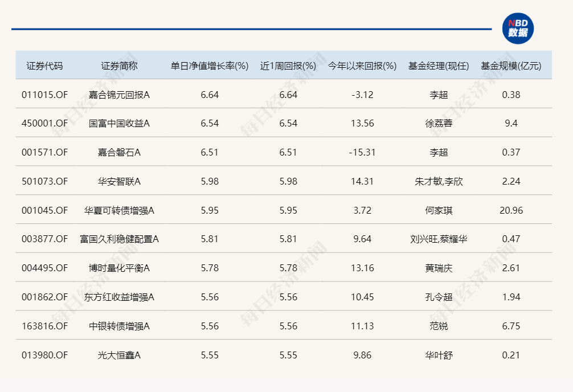Select fund name 富国久利稳健配置A
The height and width of the screenshot is (392, 573).
(119, 239)
